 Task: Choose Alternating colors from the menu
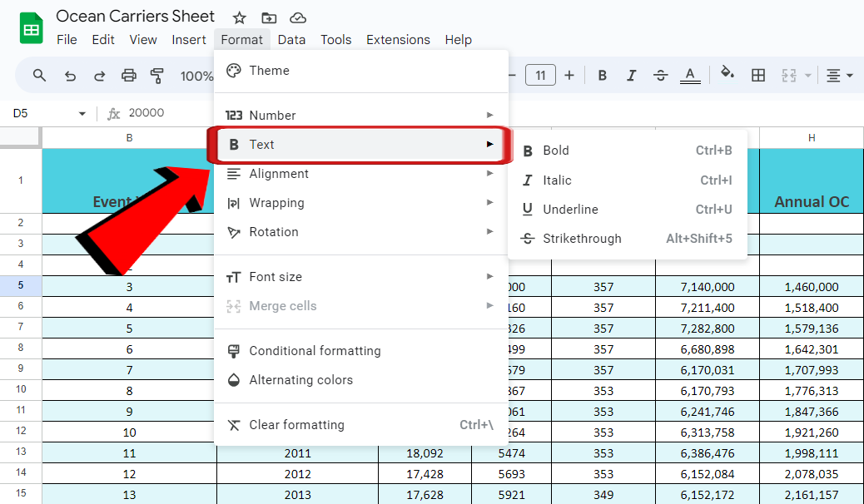tap(302, 379)
